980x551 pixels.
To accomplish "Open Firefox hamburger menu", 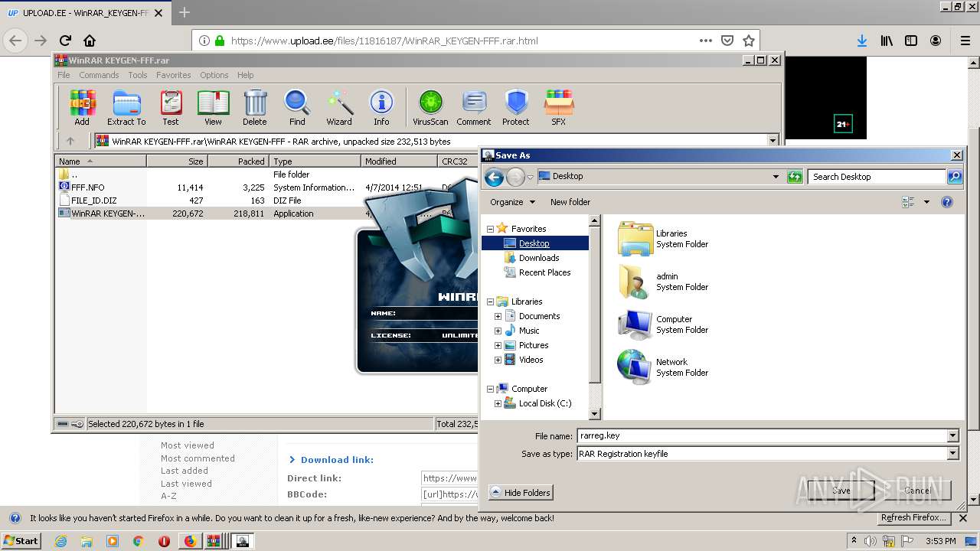I will [965, 41].
